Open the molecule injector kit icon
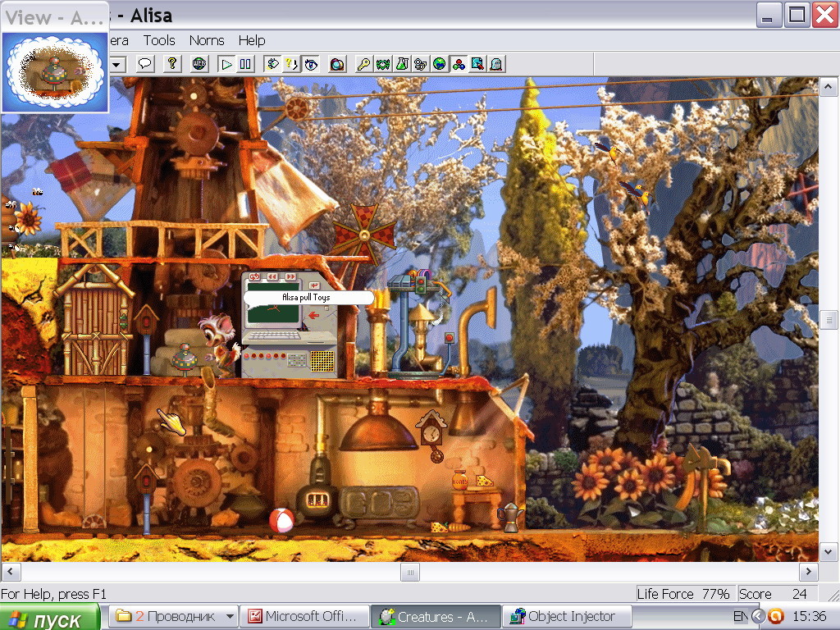The image size is (840, 630). [x=459, y=64]
